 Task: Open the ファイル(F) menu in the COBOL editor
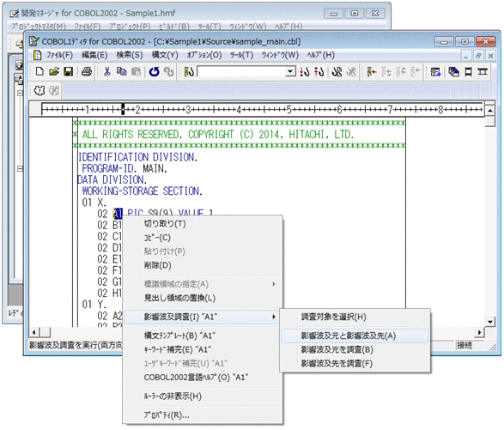pos(60,55)
